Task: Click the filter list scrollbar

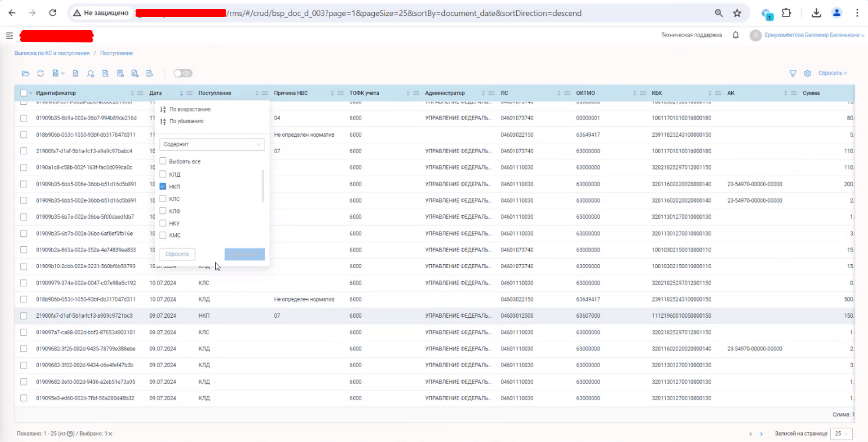Action: (263, 186)
